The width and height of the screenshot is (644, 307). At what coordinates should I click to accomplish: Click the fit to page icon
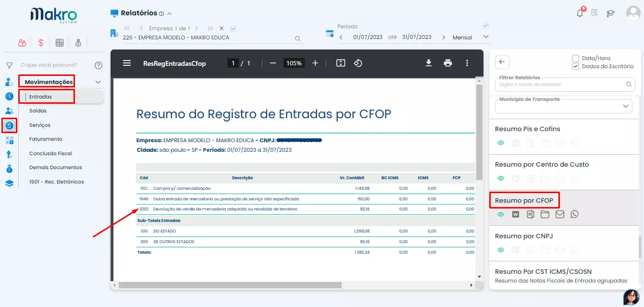tap(341, 63)
